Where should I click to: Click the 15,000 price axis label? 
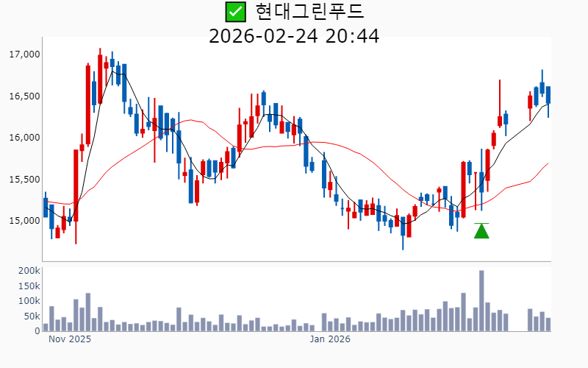pos(24,221)
